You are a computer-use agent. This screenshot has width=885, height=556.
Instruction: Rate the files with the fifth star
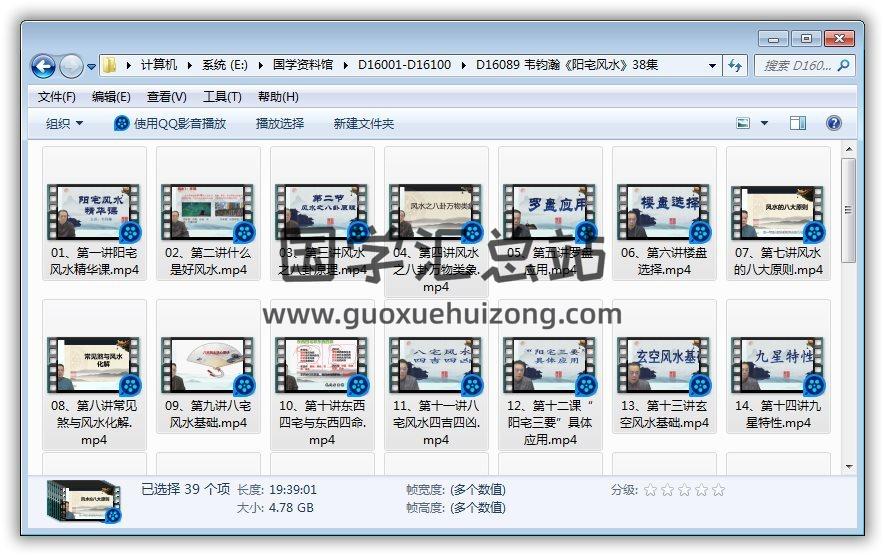[718, 490]
